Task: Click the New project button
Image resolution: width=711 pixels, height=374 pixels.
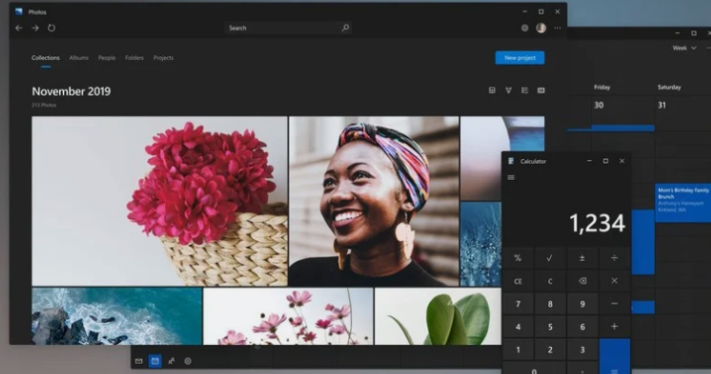Action: 520,58
